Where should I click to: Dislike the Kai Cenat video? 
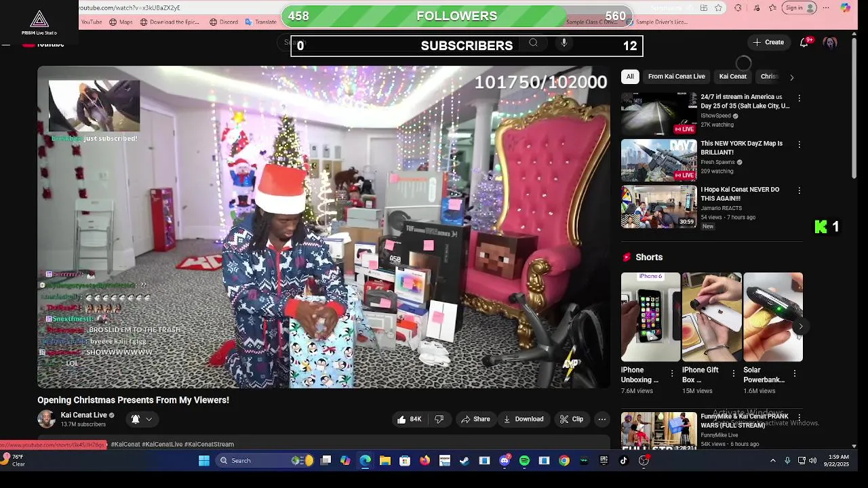tap(439, 419)
